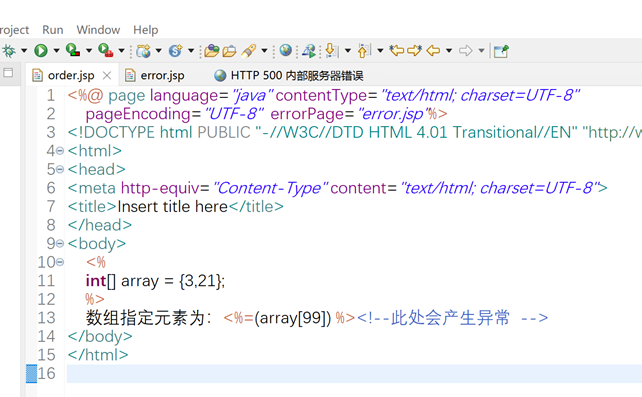Image resolution: width=642 pixels, height=397 pixels.
Task: Click the Open Type folder icon
Action: (x=212, y=51)
